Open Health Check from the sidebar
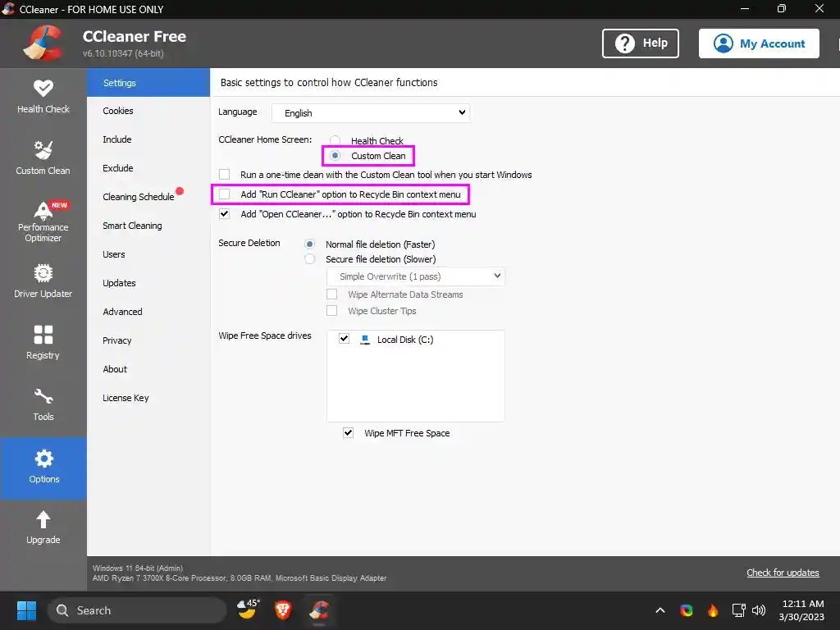 click(43, 96)
